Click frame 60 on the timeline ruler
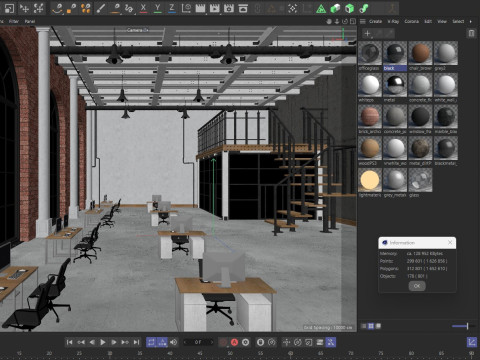480x360 pixels. [290, 354]
